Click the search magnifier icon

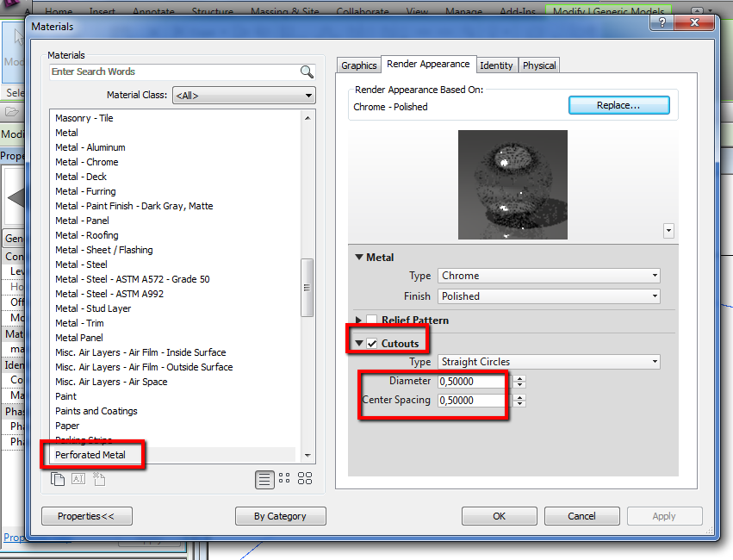click(307, 72)
